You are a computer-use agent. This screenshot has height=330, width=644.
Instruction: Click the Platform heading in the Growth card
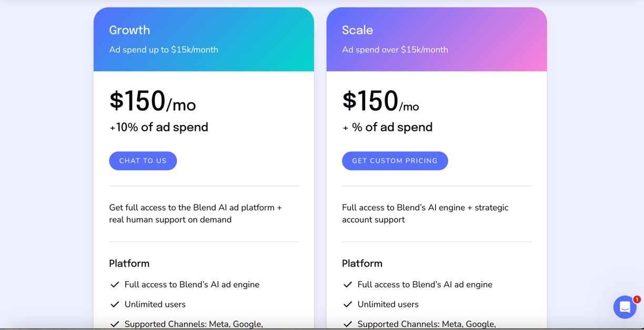[129, 263]
